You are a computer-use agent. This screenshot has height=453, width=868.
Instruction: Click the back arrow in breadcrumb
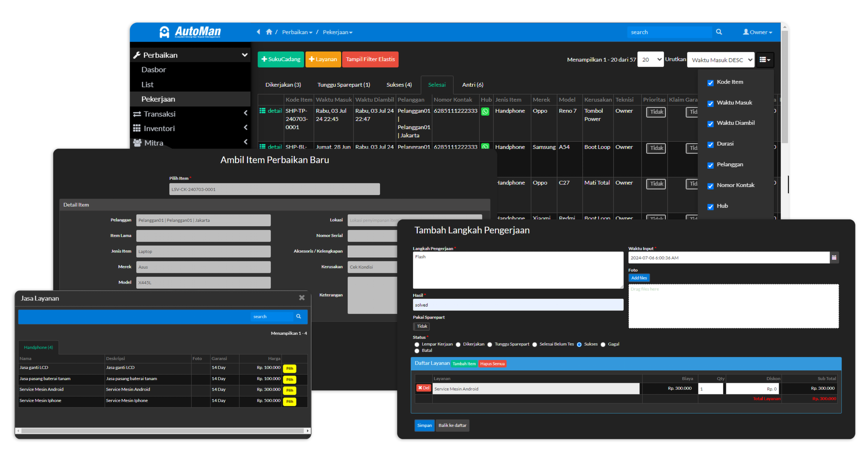point(258,32)
